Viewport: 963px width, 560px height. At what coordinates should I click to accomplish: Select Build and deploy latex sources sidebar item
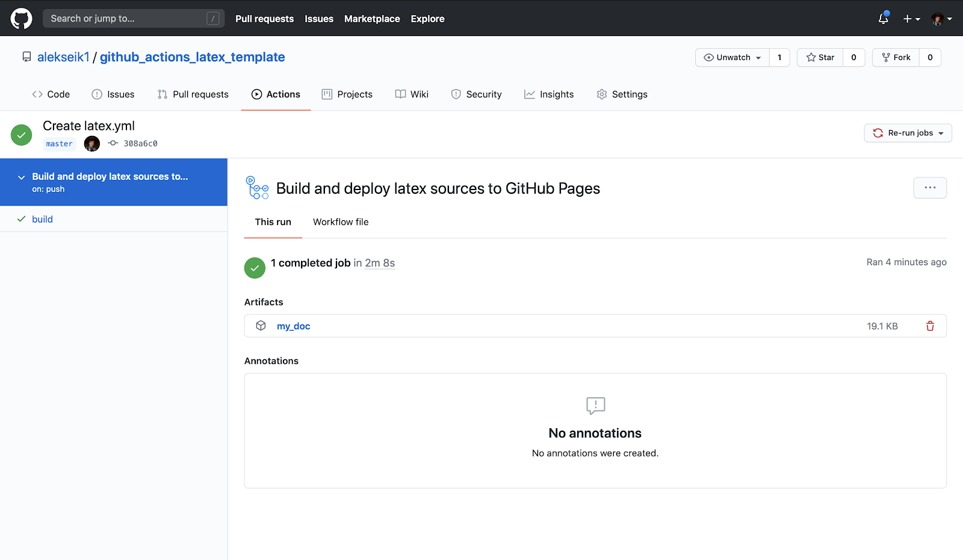[114, 182]
